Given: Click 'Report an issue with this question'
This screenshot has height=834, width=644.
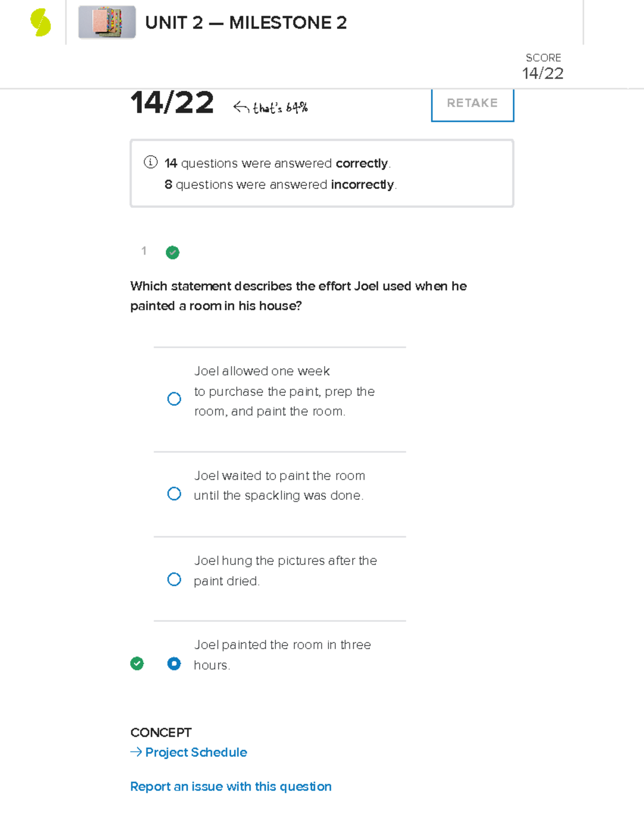Looking at the screenshot, I should coord(231,786).
